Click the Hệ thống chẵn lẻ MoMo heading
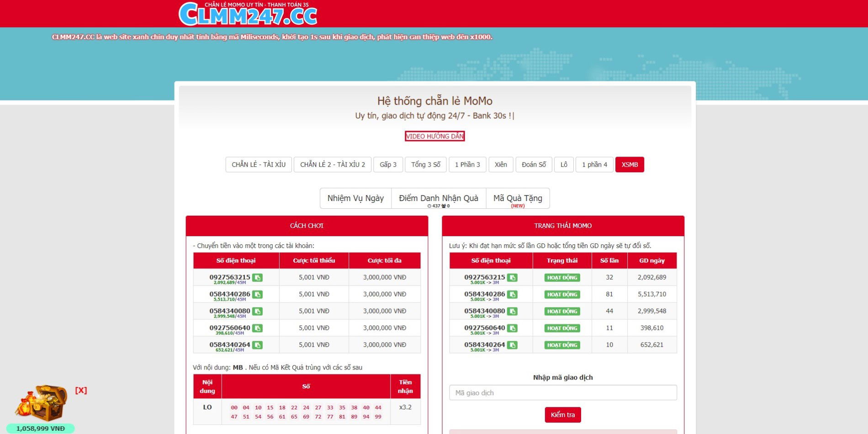Viewport: 868px width, 434px height. pyautogui.click(x=434, y=101)
